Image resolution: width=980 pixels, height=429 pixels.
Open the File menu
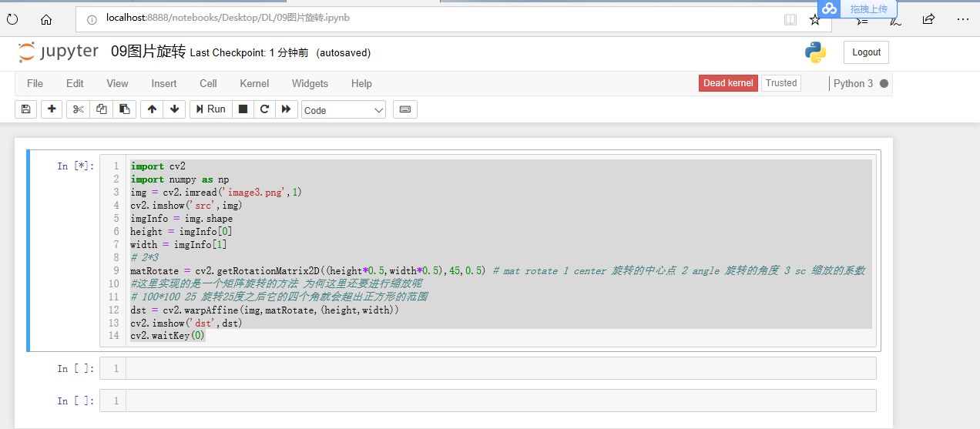35,83
